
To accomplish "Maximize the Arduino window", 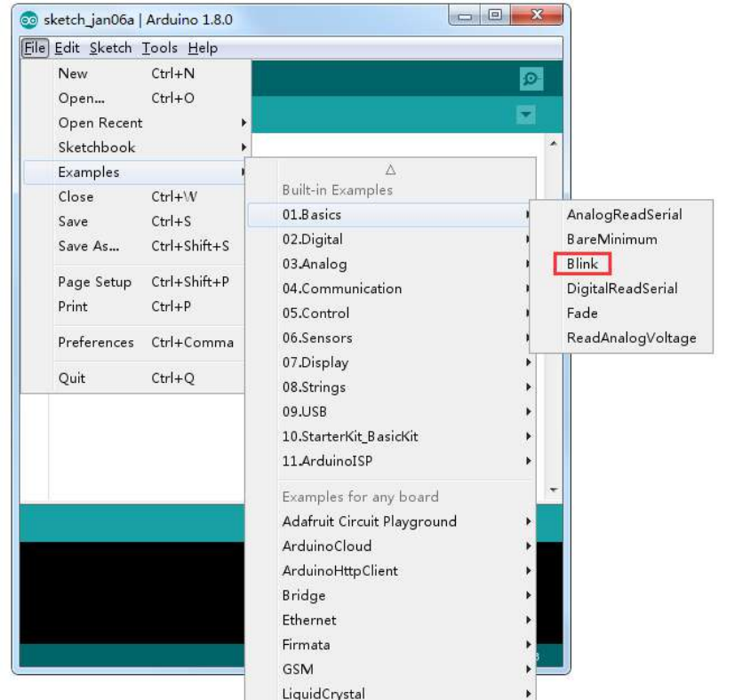I will (x=495, y=15).
